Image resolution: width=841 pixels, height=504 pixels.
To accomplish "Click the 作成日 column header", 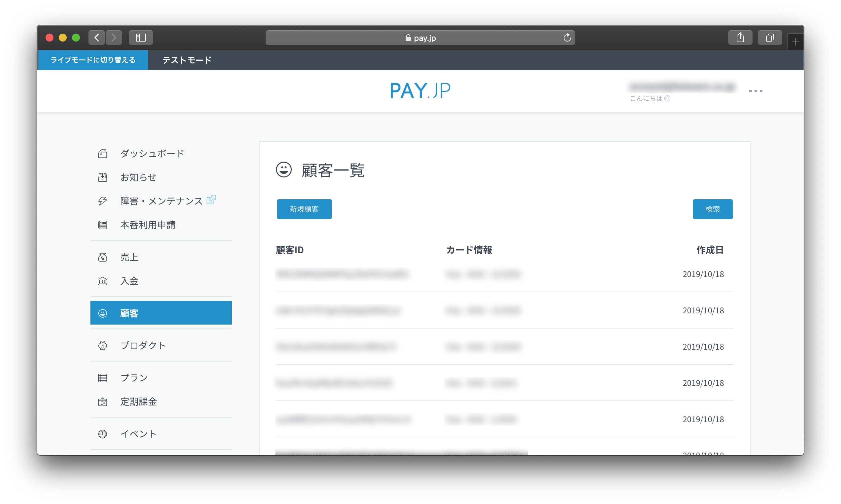I will coord(710,250).
